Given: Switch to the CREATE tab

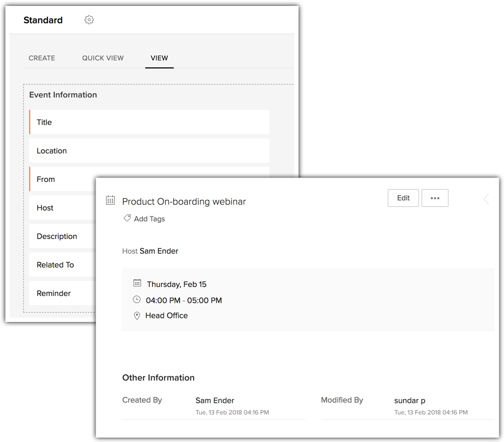Looking at the screenshot, I should [x=42, y=58].
